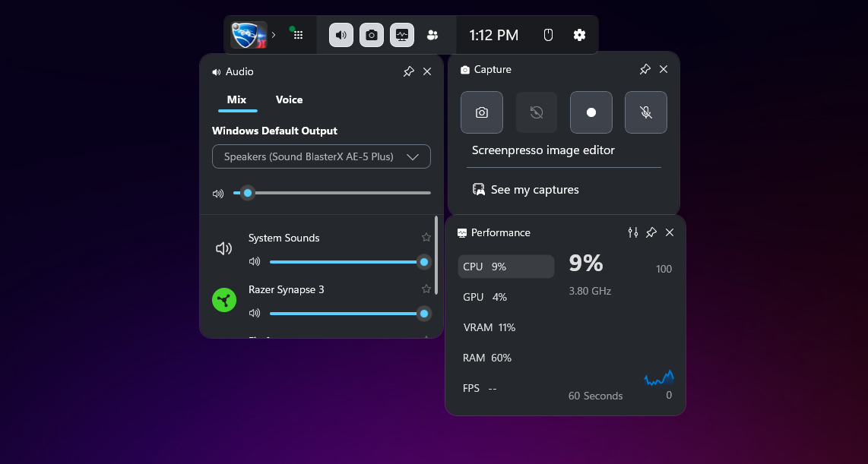Favorite Razer Synapse 3 with star
The height and width of the screenshot is (464, 868).
(x=426, y=289)
